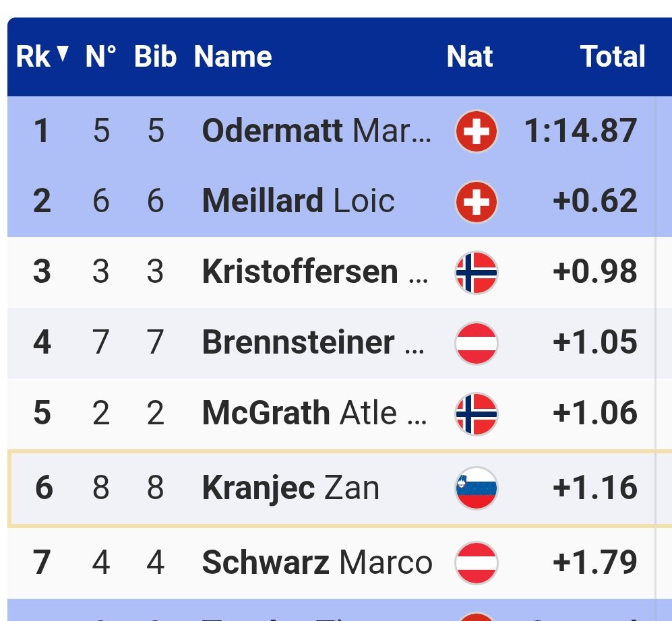Image resolution: width=672 pixels, height=621 pixels.
Task: Click Brennsteiner's Austrian flag icon
Action: [476, 343]
